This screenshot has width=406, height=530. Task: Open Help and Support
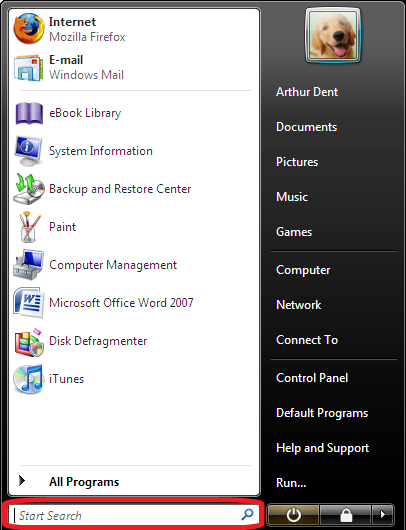323,448
